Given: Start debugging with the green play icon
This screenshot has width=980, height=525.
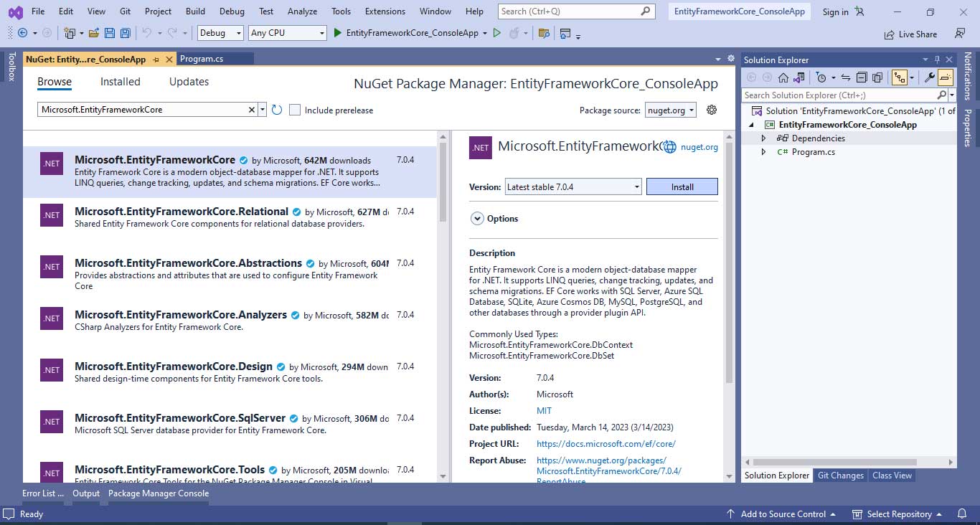Looking at the screenshot, I should click(x=336, y=33).
